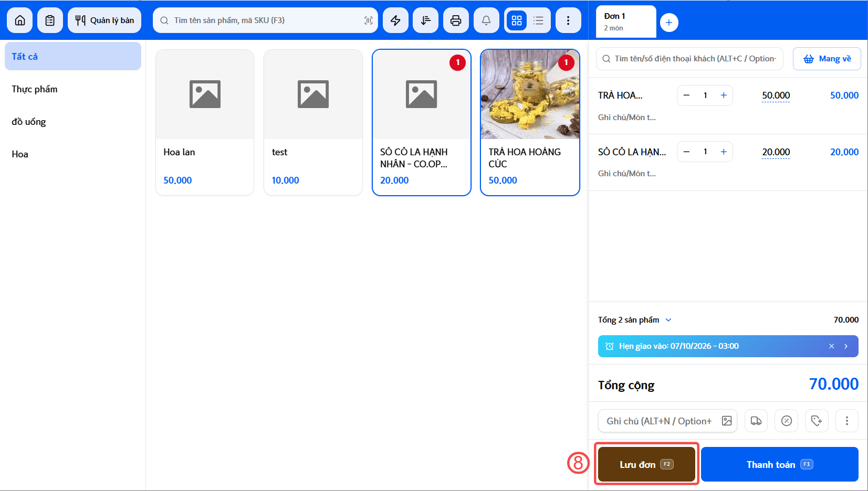Switch to grid view layout

pyautogui.click(x=517, y=20)
